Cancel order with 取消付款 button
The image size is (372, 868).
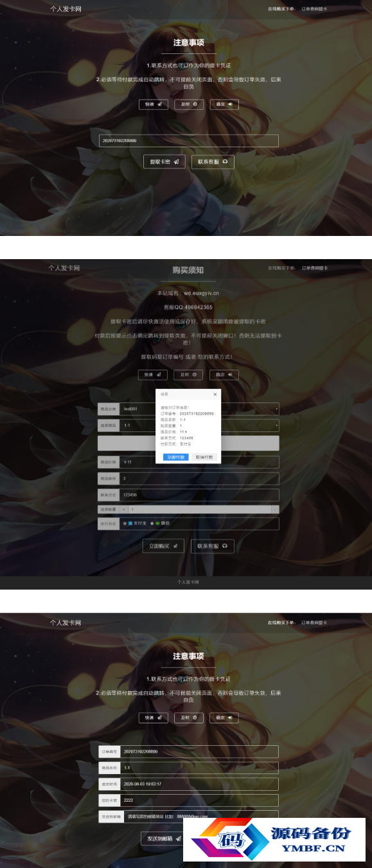[204, 457]
